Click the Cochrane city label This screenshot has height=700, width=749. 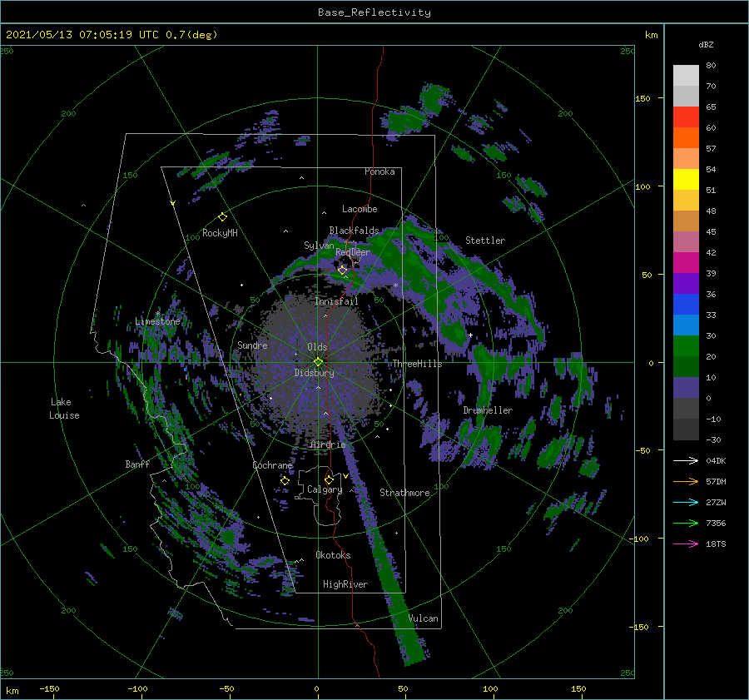point(272,465)
